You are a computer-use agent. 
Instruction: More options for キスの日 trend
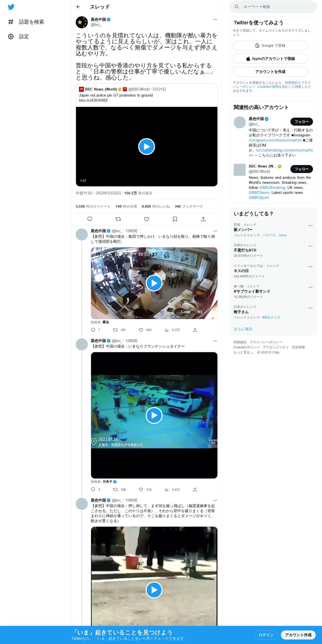pyautogui.click(x=310, y=267)
